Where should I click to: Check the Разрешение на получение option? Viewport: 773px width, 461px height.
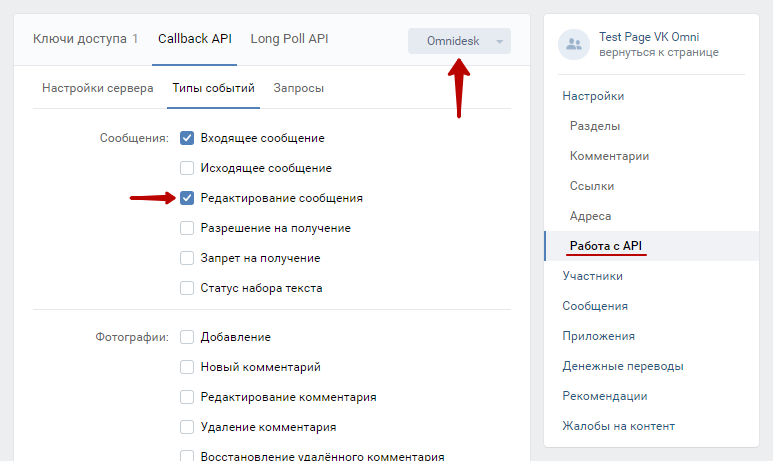187,228
